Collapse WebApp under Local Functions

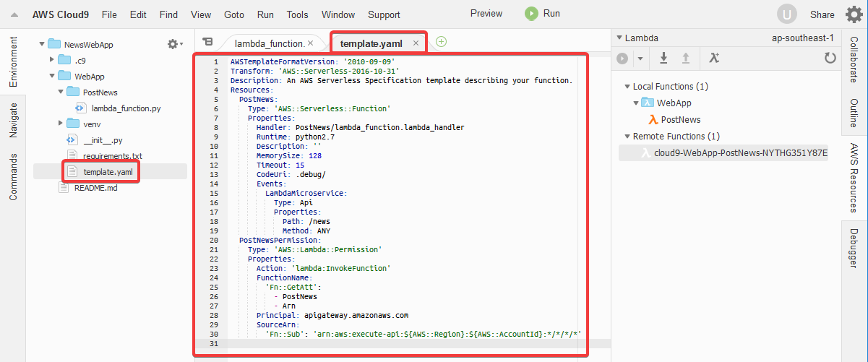636,103
